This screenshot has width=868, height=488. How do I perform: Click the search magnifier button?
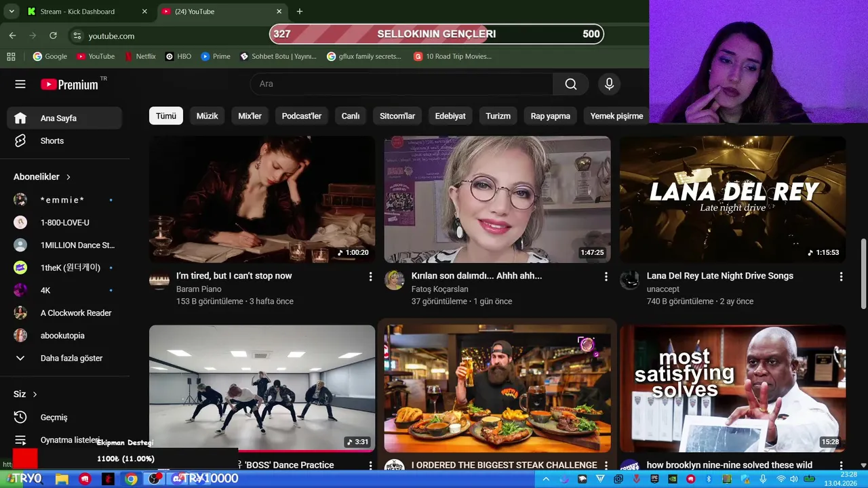[571, 84]
